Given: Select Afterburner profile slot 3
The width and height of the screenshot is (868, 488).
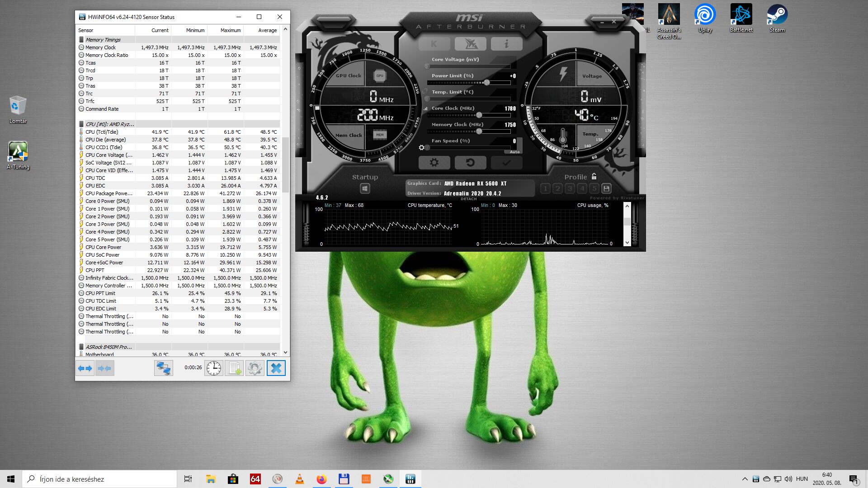Looking at the screenshot, I should 570,188.
